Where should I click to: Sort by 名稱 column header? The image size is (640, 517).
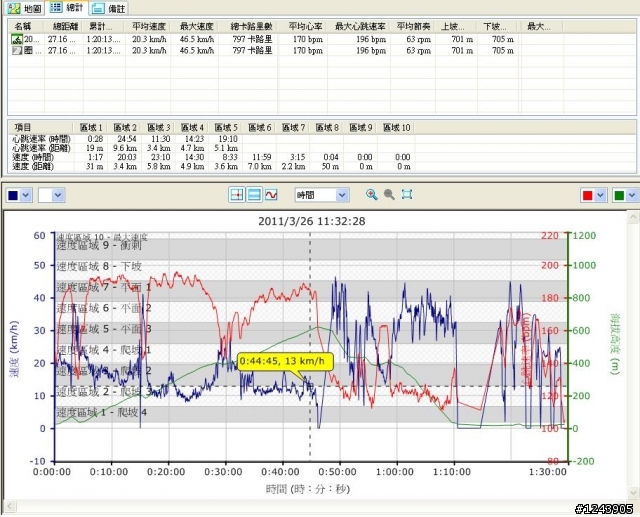[27, 27]
